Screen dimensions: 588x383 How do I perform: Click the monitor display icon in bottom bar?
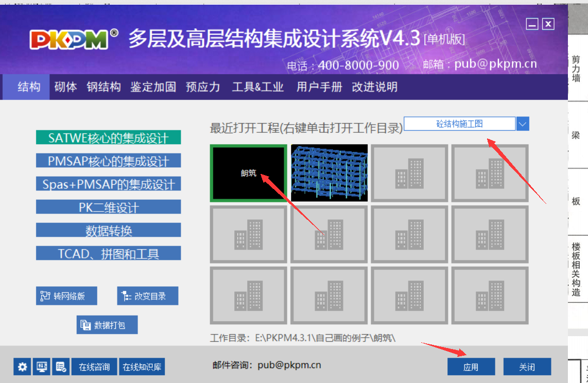tap(42, 367)
